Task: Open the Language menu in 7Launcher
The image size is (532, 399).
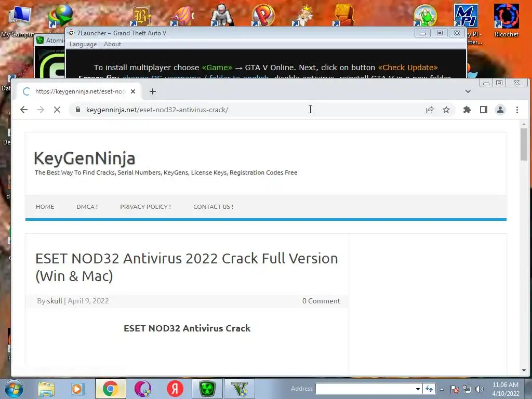Action: 83,44
